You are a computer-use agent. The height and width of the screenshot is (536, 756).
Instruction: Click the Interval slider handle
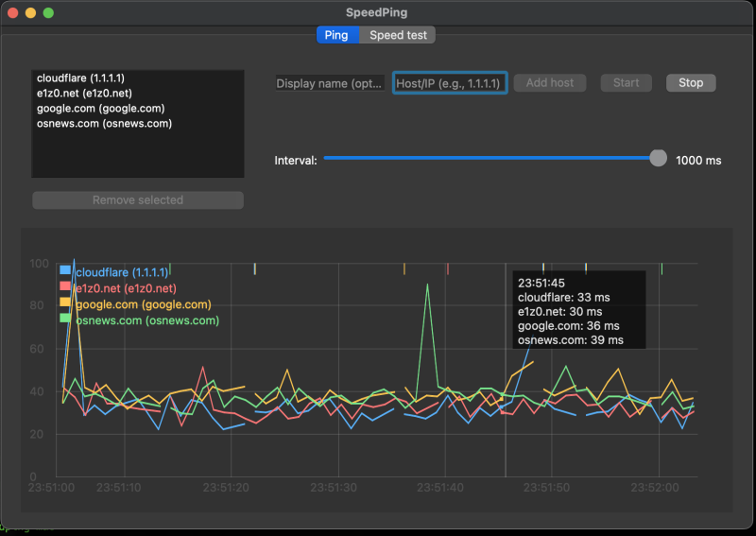658,158
